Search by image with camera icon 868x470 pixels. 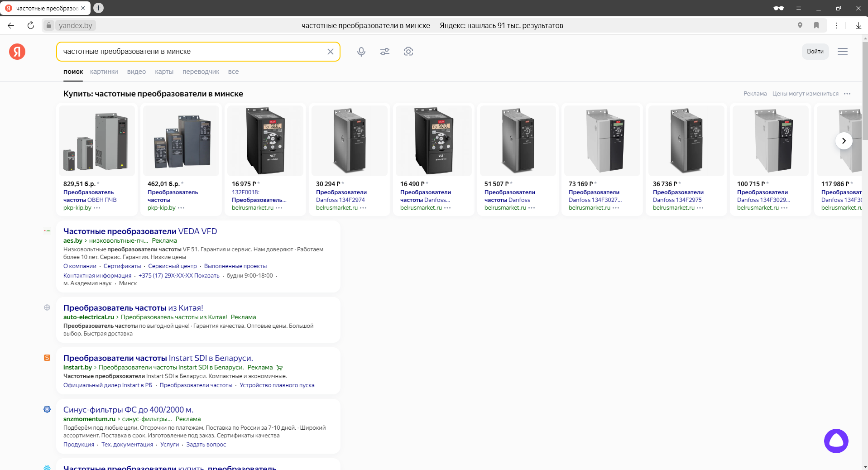pos(408,52)
